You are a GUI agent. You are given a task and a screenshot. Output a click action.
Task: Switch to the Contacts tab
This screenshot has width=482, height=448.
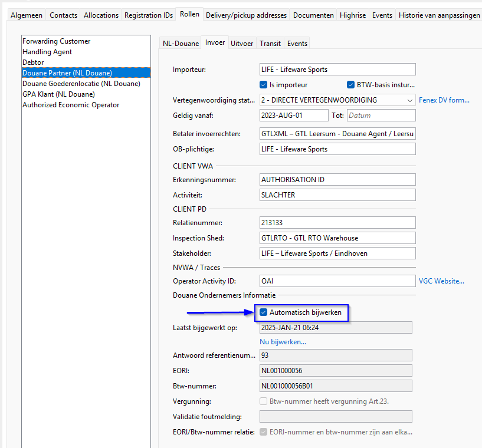[63, 15]
